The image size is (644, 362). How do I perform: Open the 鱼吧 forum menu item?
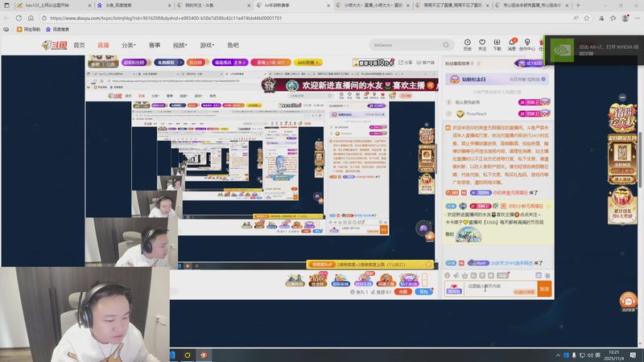pos(233,45)
